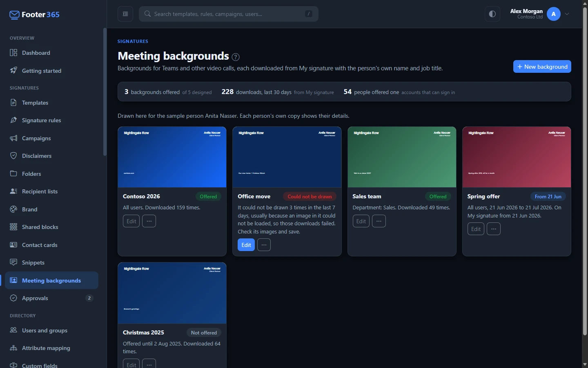Toggle the dark/light theme button
The width and height of the screenshot is (588, 368).
492,14
